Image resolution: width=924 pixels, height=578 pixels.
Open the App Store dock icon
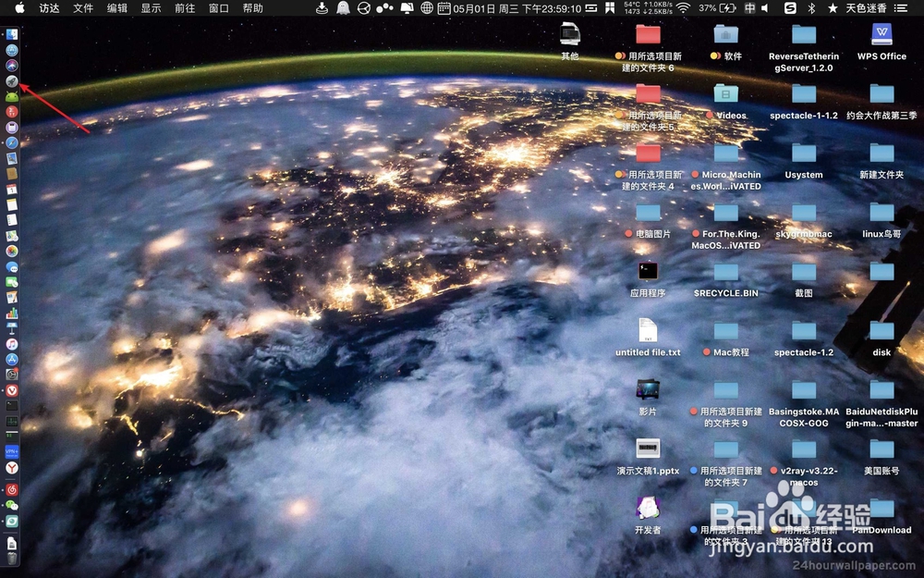click(12, 359)
